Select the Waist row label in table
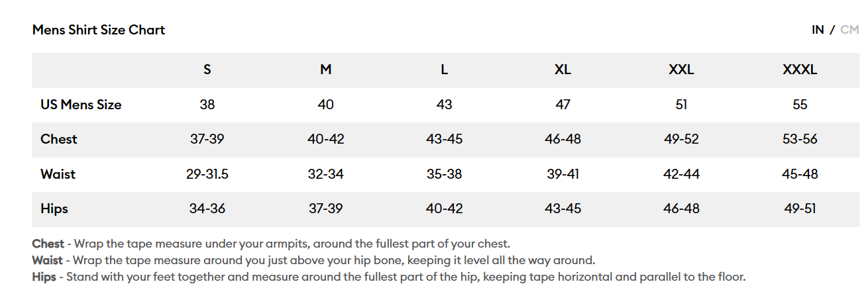 pos(58,174)
